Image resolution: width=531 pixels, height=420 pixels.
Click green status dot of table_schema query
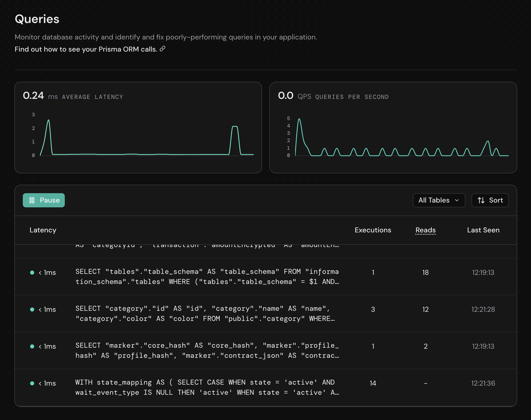tap(32, 272)
